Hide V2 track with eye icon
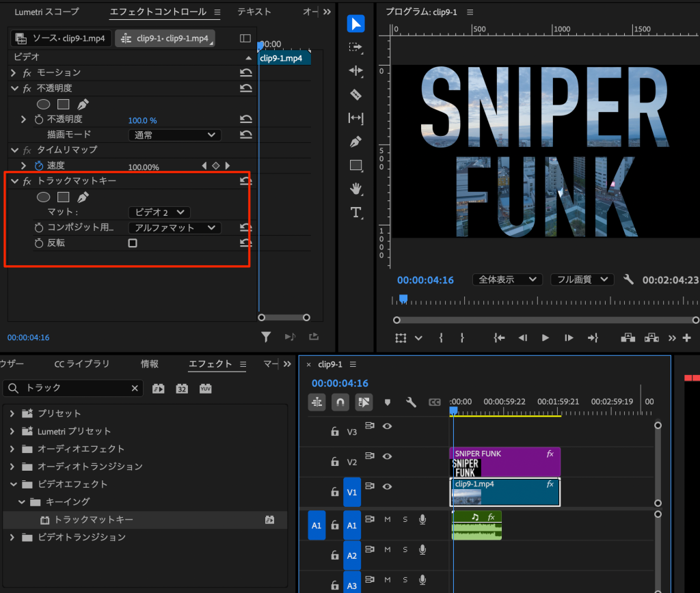 point(388,456)
